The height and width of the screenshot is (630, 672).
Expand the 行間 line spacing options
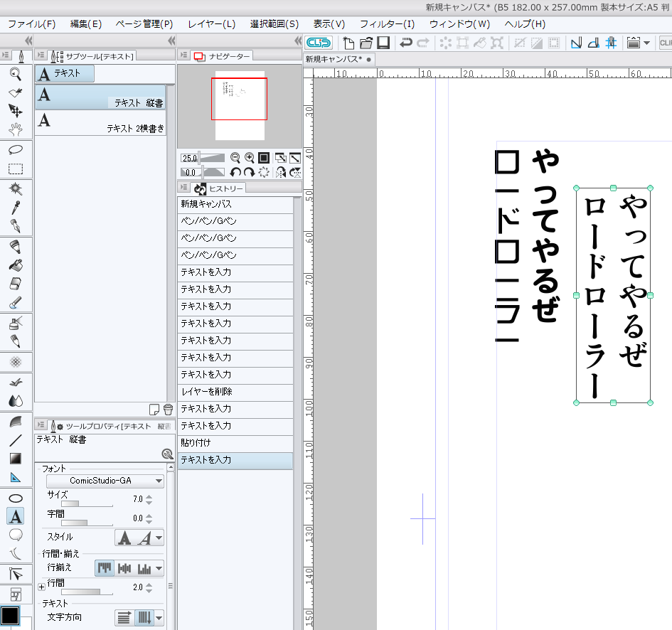coord(41,587)
